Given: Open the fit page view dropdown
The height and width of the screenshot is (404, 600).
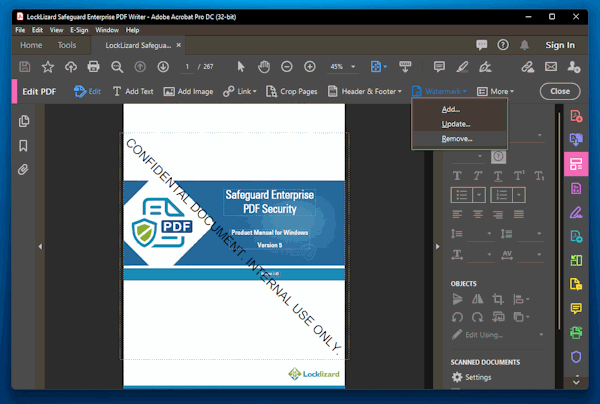Looking at the screenshot, I should (385, 67).
